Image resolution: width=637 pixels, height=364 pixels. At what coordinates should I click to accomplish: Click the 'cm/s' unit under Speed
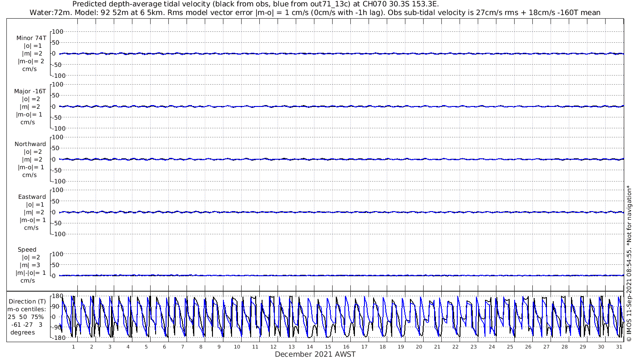(x=27, y=281)
